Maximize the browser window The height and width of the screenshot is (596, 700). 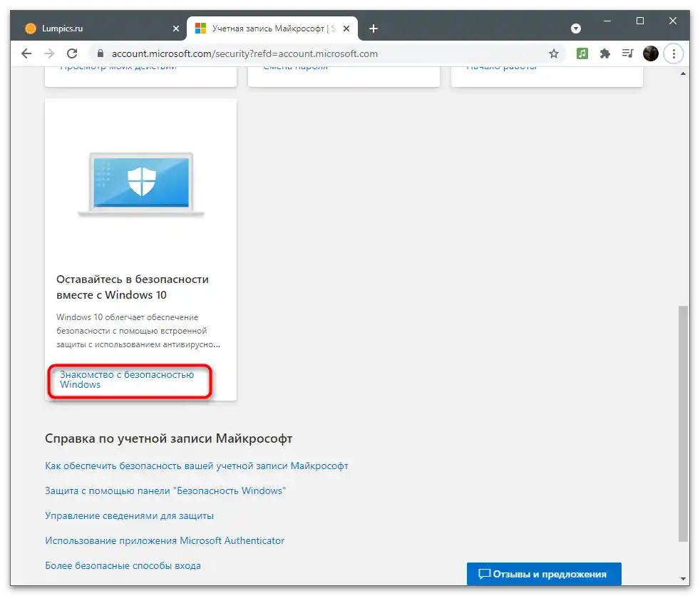click(x=639, y=21)
